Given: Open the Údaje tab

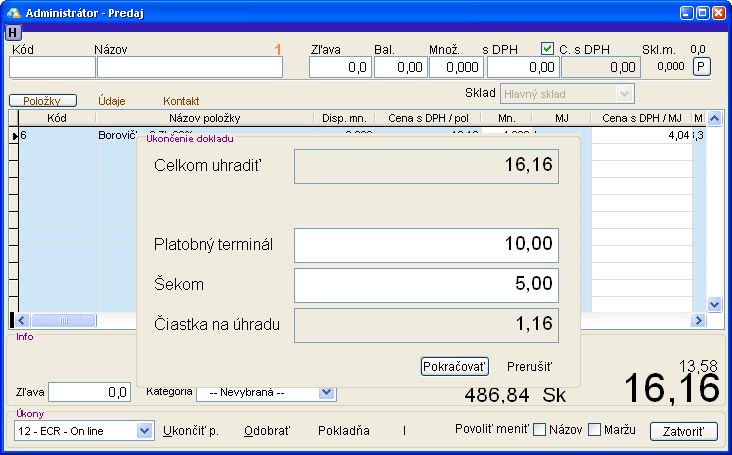Looking at the screenshot, I should [x=112, y=101].
